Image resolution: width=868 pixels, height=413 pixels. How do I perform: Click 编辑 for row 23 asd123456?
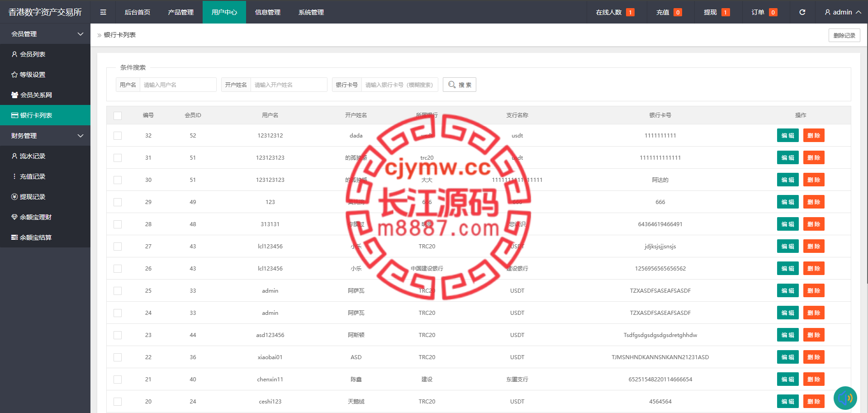(788, 335)
